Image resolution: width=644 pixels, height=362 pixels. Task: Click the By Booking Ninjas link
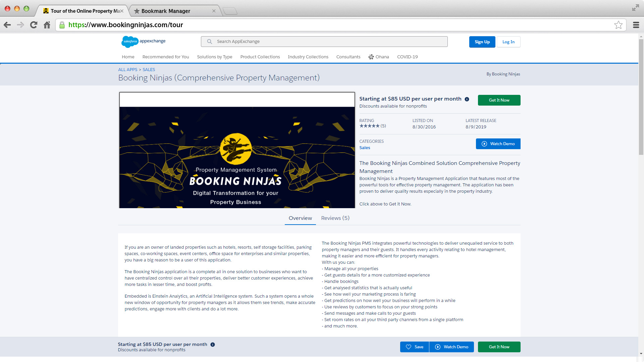tap(503, 74)
